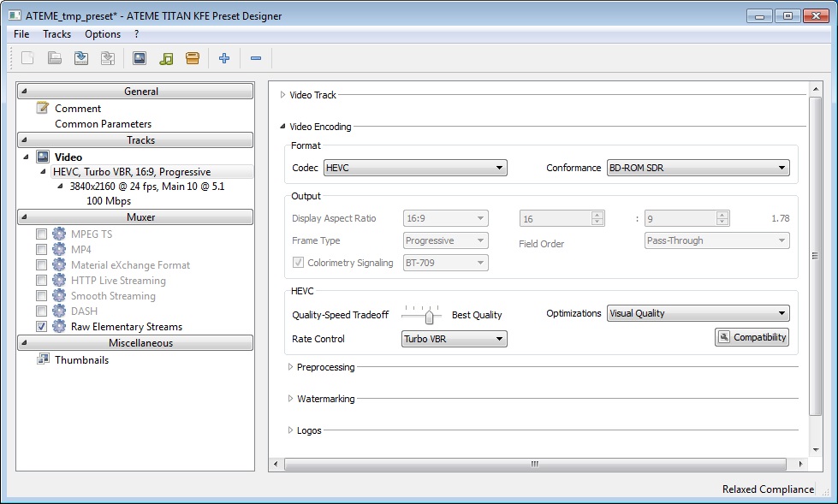Select the '3840x2160 @ 24 fps' tree row
The width and height of the screenshot is (838, 504).
click(x=147, y=186)
